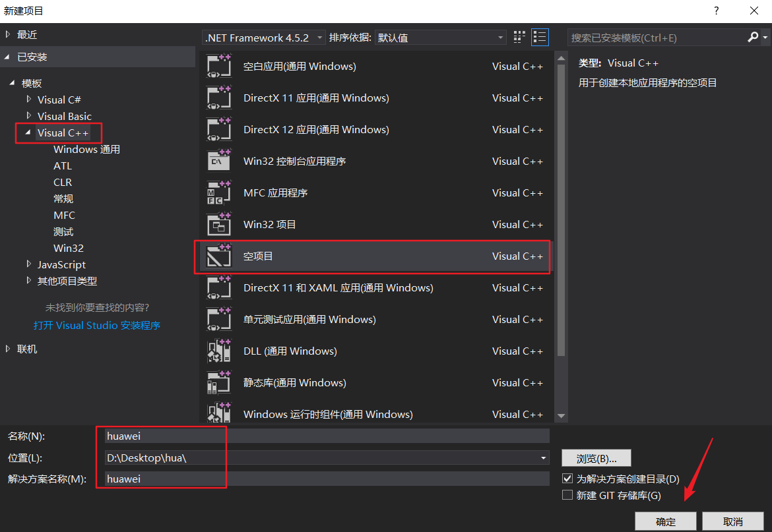Click the 浏览(B)... button
The width and height of the screenshot is (772, 532).
tap(596, 458)
